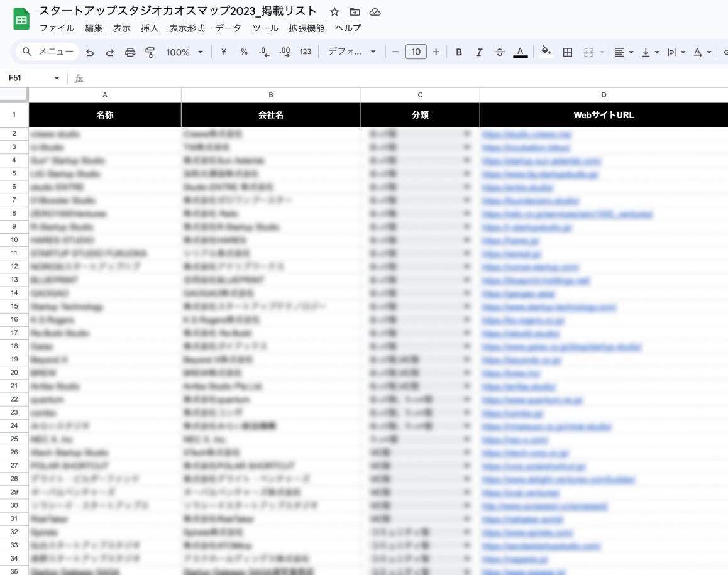Click the WebサイトURL header cell

point(604,114)
